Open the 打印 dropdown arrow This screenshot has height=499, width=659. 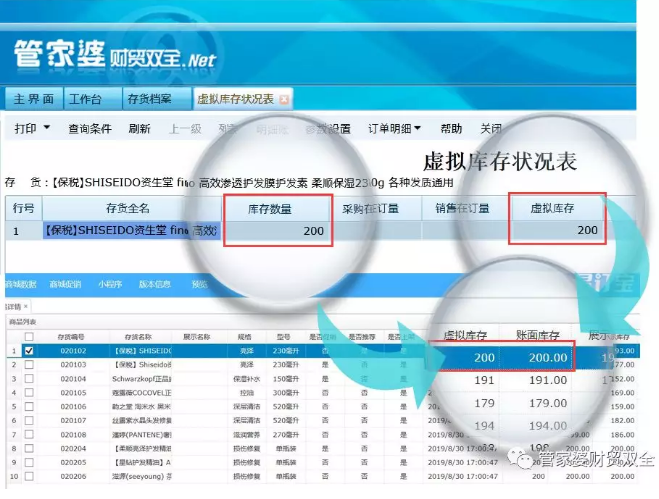point(47,127)
